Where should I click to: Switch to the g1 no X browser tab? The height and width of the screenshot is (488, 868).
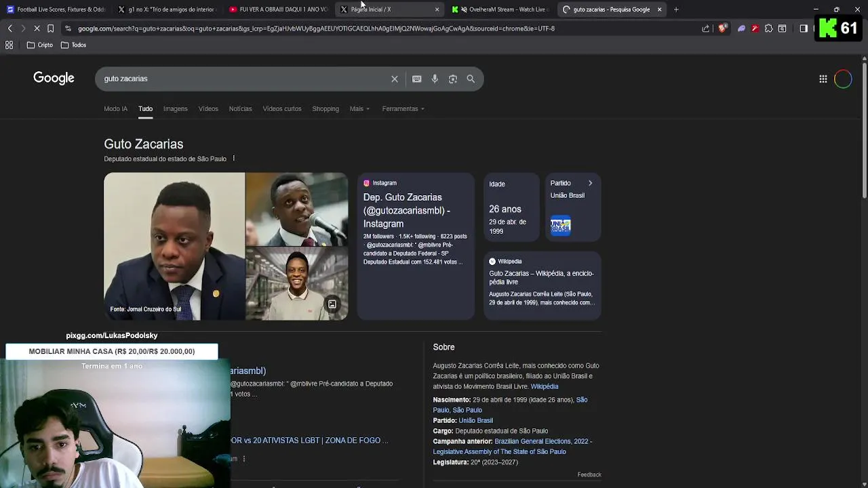coord(167,9)
